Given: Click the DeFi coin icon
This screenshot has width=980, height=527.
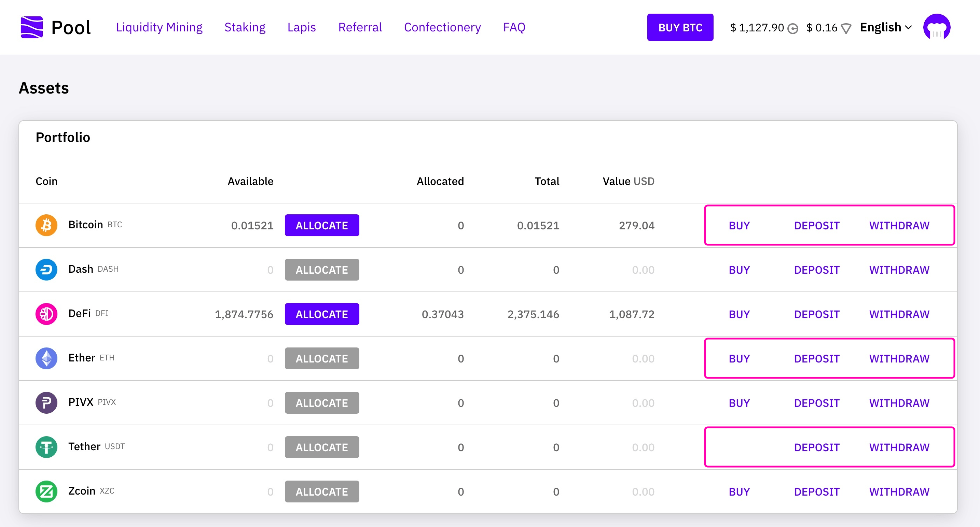Looking at the screenshot, I should coord(46,314).
